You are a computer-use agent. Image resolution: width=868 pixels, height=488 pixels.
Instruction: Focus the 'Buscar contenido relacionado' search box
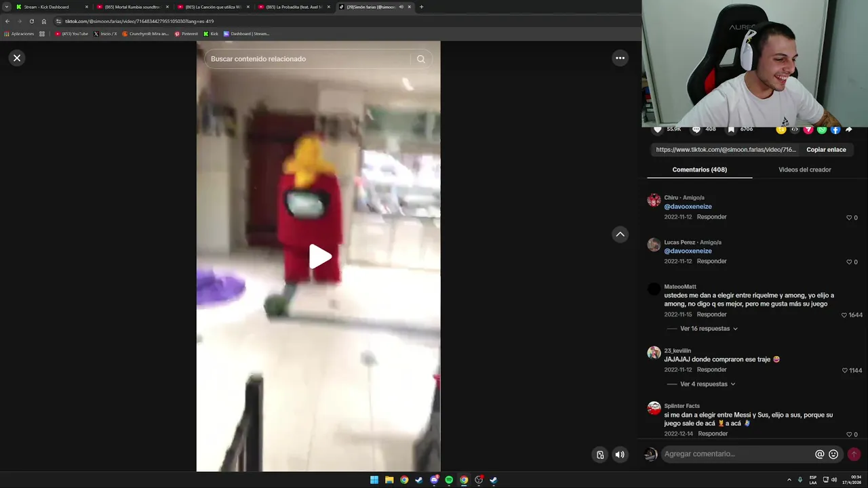pos(309,59)
